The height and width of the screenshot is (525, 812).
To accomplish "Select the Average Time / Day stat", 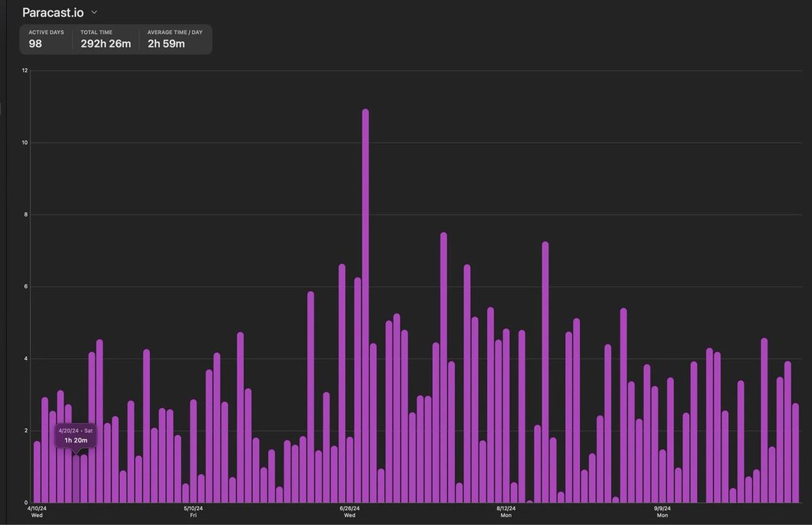I will pos(174,39).
